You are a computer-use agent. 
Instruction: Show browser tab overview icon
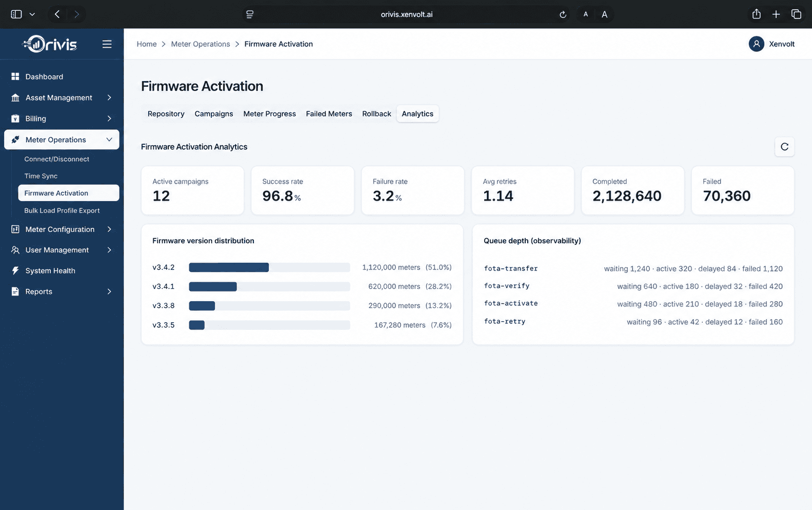click(796, 14)
